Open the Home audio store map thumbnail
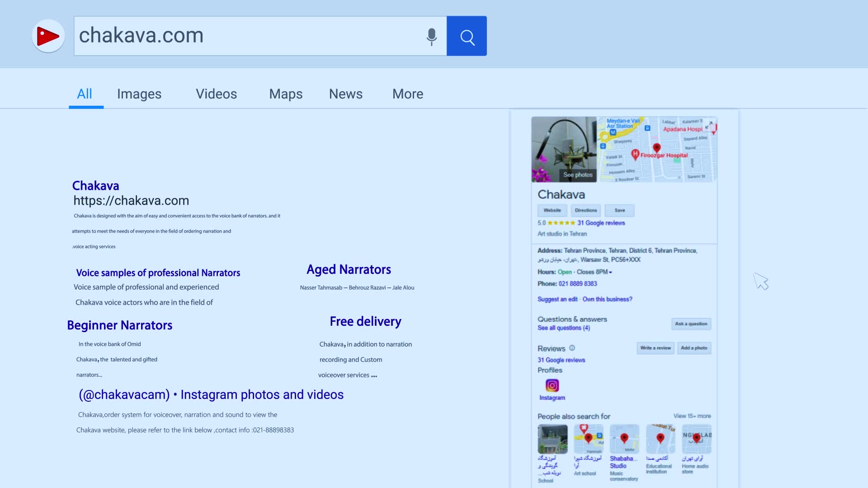This screenshot has width=868, height=488. click(697, 439)
